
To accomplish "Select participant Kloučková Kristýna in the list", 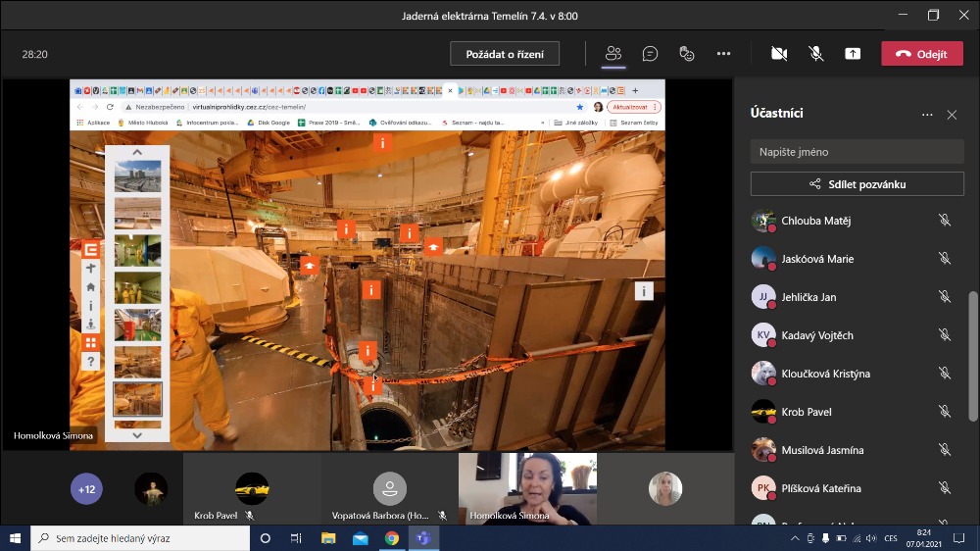I will (825, 374).
